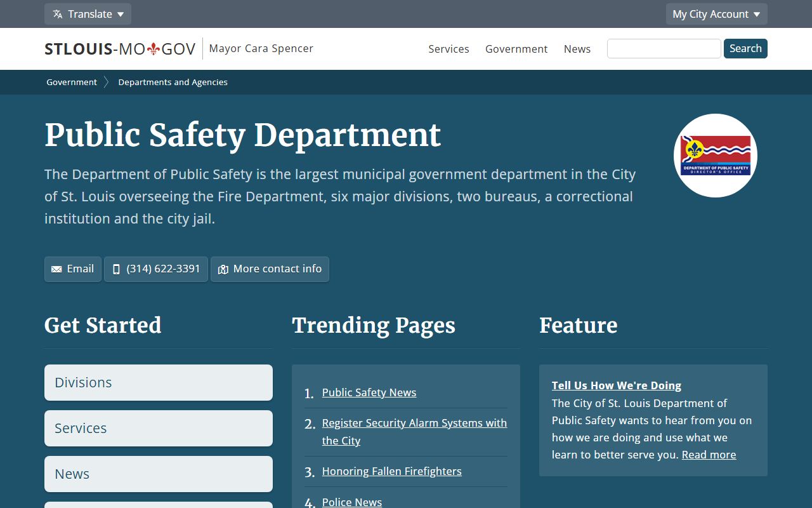Click the map icon on More contact info

point(223,269)
